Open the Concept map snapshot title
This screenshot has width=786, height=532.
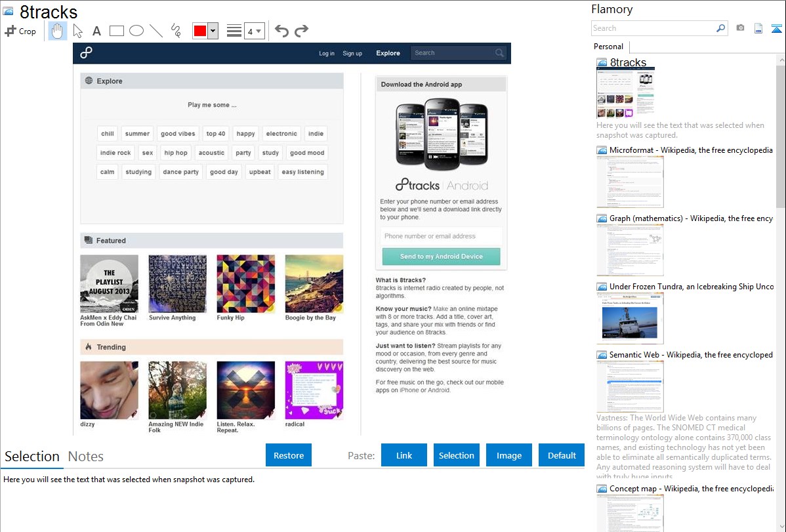pyautogui.click(x=692, y=488)
